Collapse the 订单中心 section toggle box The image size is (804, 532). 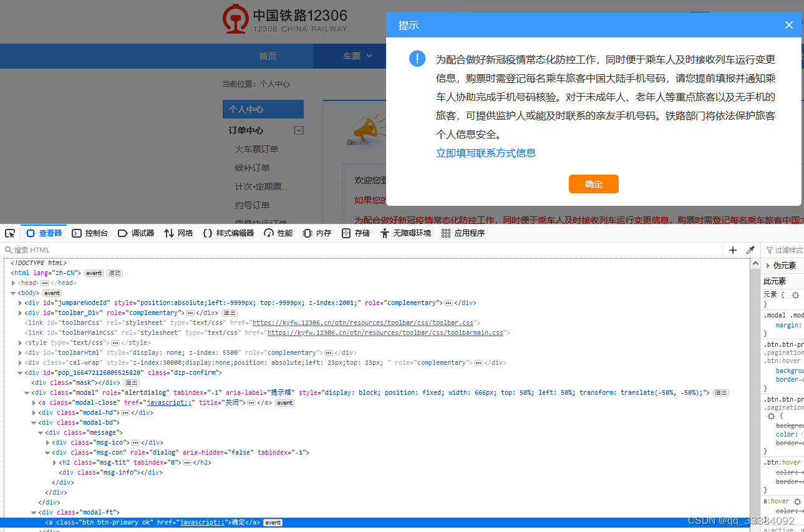tap(299, 130)
